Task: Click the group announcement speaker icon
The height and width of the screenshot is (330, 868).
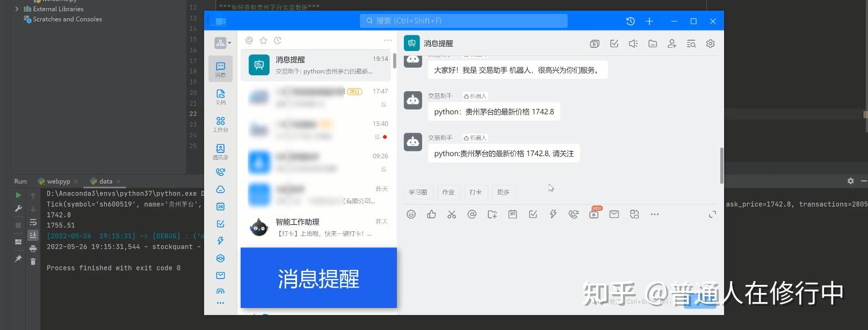Action: 633,43
